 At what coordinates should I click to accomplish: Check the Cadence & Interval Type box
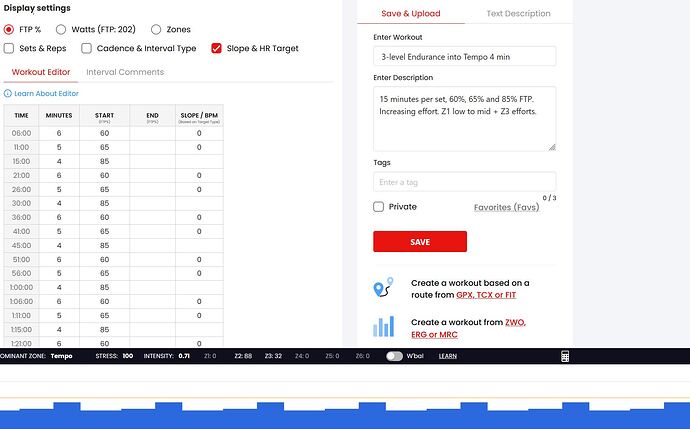pos(87,48)
